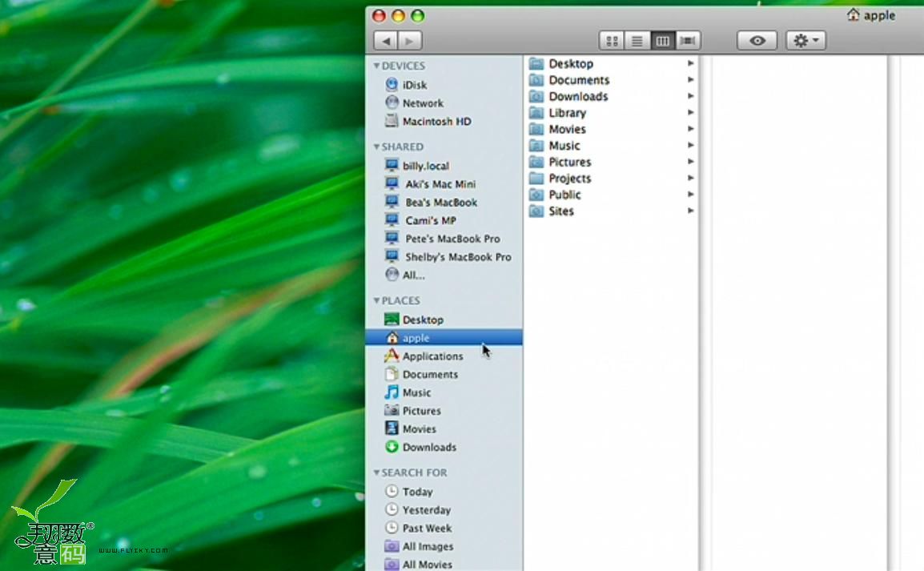Select the Library folder in the column
Screen dimensions: 924x571
[611, 113]
